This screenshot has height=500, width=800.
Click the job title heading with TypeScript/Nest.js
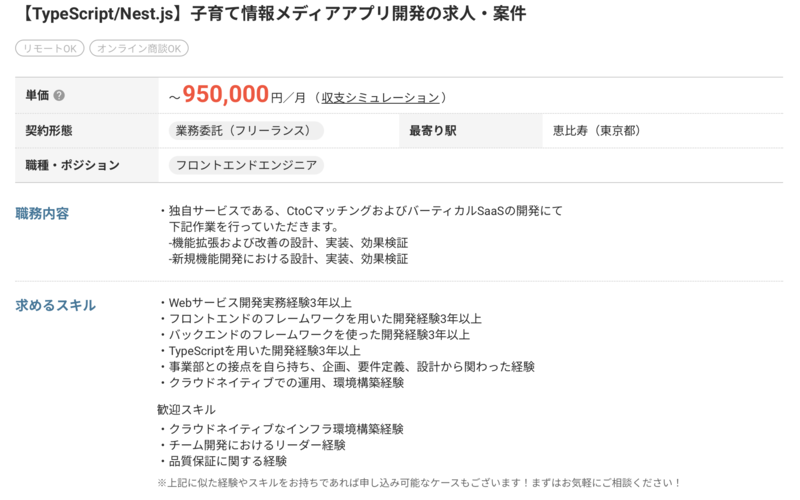click(x=272, y=14)
